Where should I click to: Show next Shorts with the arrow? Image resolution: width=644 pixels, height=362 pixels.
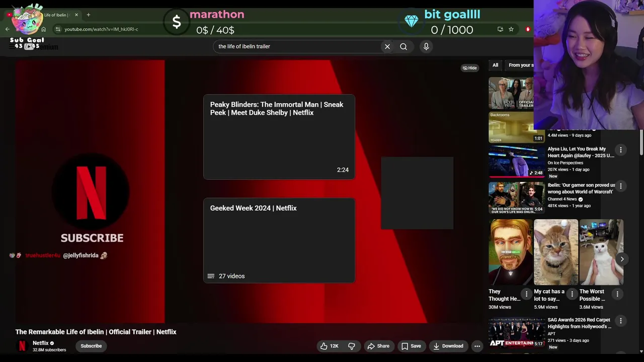[x=622, y=259]
